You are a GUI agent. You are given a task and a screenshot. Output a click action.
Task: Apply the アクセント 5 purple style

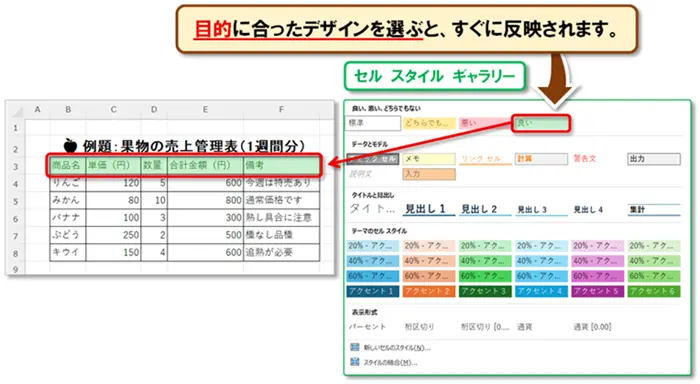click(597, 291)
